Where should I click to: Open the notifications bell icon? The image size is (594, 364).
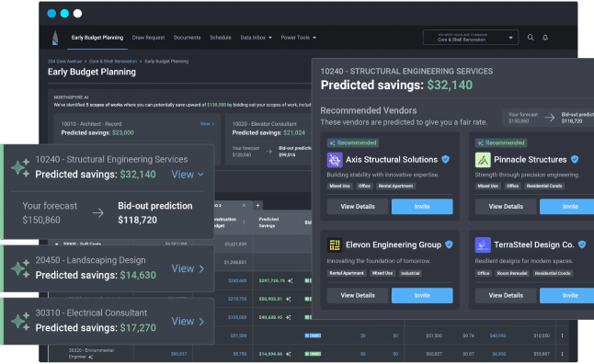(x=545, y=38)
